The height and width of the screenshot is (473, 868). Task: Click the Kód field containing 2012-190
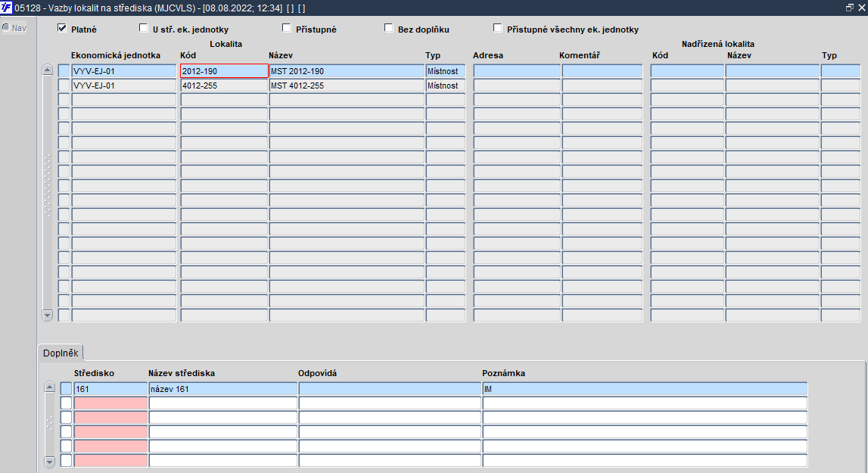pyautogui.click(x=224, y=71)
